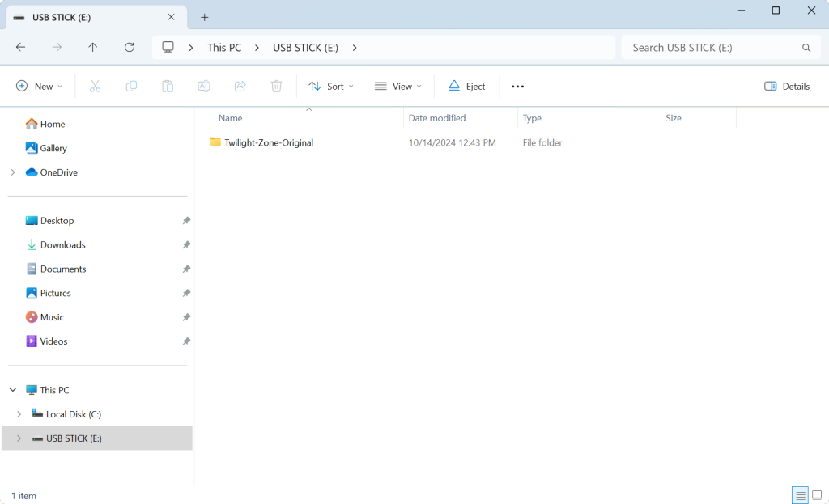This screenshot has height=504, width=829.
Task: Click the pin icon next to Desktop
Action: point(186,221)
